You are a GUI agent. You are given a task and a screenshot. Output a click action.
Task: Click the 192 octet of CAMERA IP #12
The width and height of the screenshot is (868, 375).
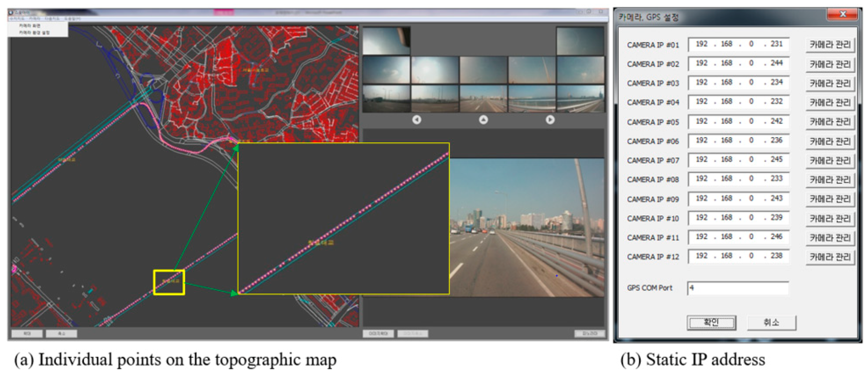(x=701, y=256)
